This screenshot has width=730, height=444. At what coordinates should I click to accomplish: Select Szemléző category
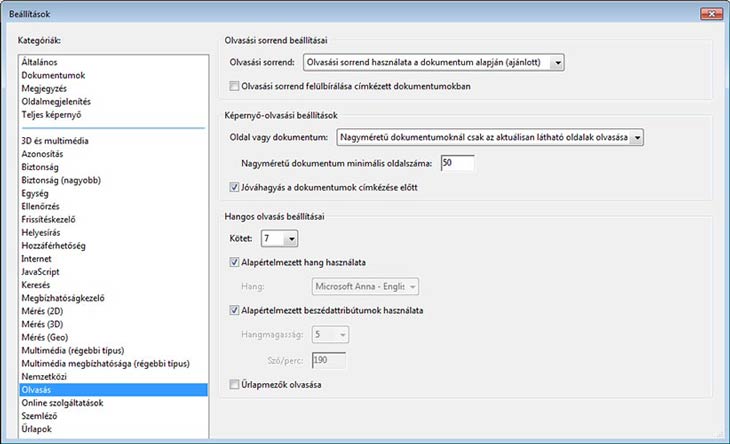(x=114, y=416)
